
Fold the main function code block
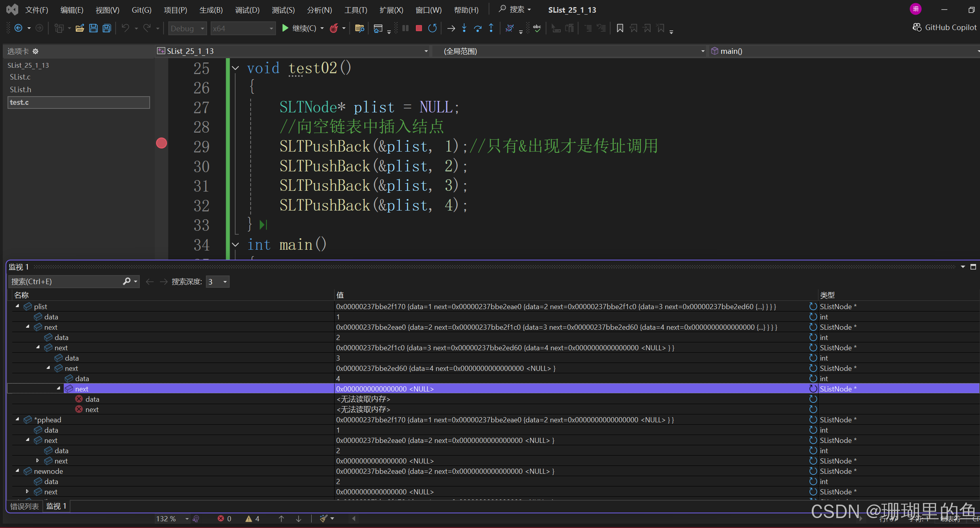[236, 245]
